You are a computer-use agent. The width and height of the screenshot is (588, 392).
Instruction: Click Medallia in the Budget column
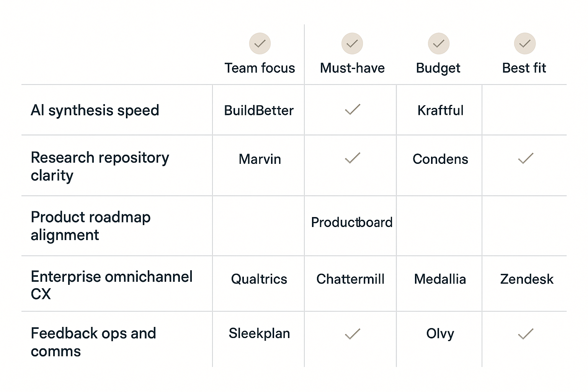[440, 279]
